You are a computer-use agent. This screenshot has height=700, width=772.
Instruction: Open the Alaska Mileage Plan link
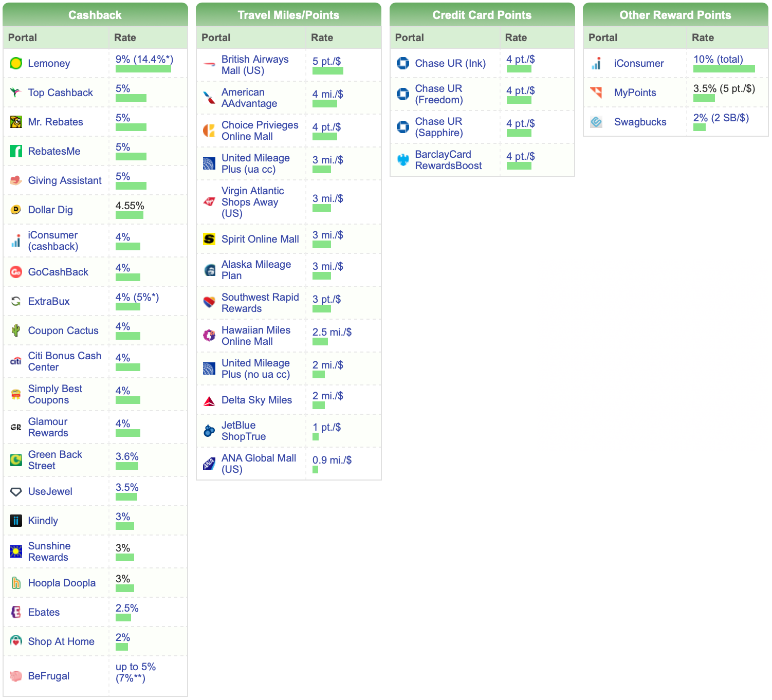point(256,270)
